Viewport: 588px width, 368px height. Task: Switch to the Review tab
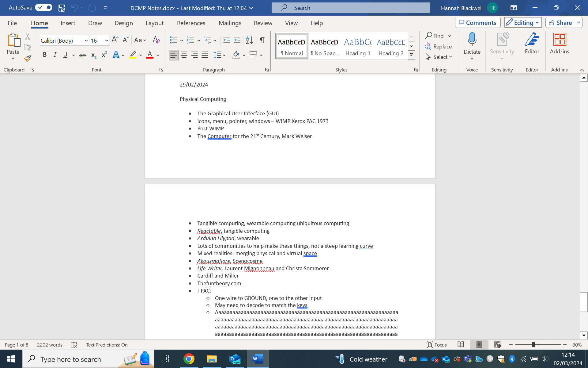[x=263, y=23]
